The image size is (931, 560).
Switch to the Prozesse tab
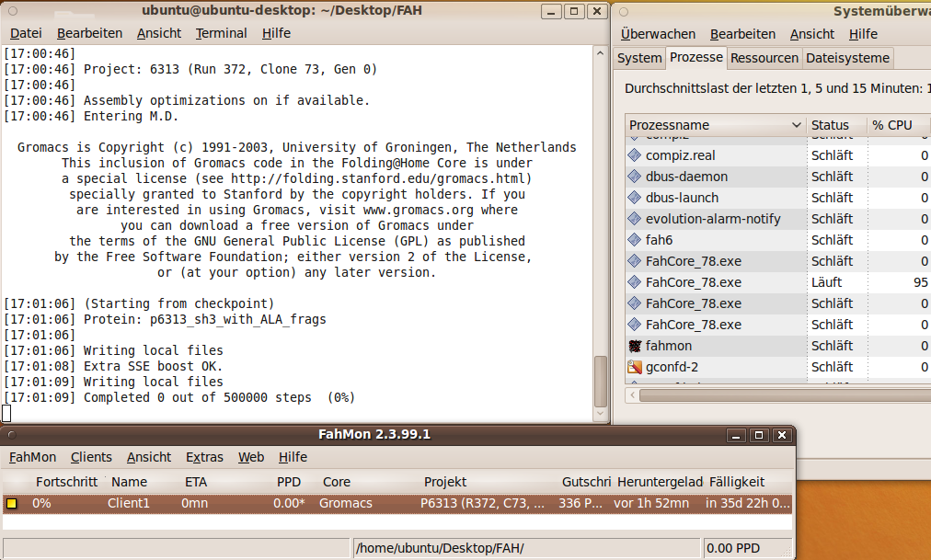(696, 57)
